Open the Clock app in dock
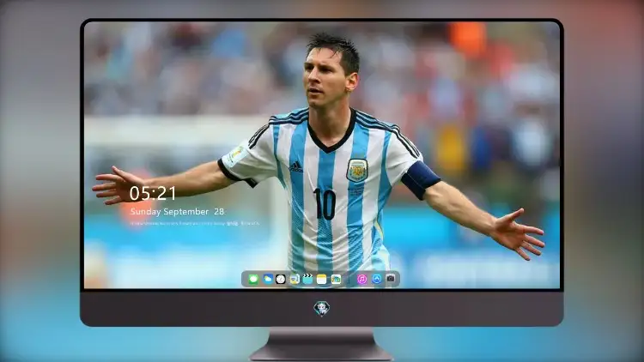The width and height of the screenshot is (644, 362). (x=281, y=279)
